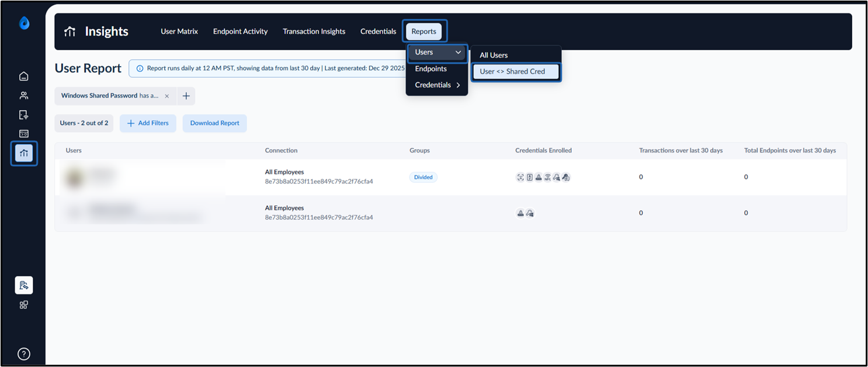Click Windows key credential icon in first row

click(557, 177)
